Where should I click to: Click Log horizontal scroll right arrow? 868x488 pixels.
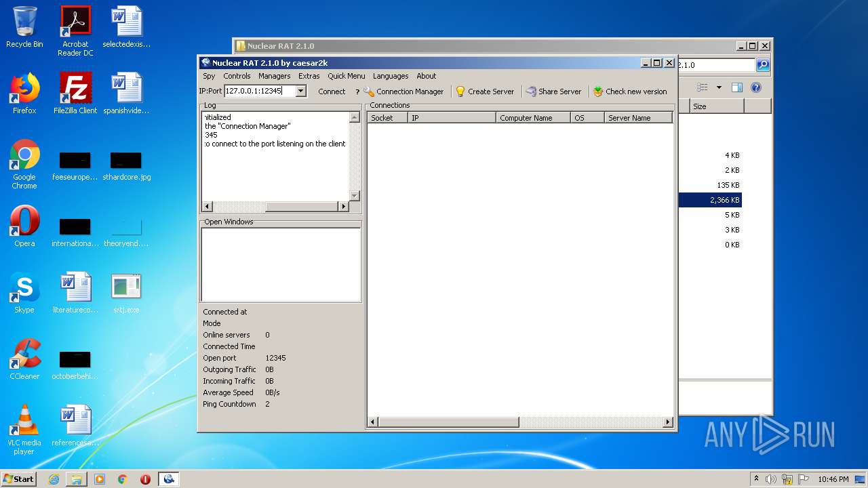pyautogui.click(x=344, y=207)
